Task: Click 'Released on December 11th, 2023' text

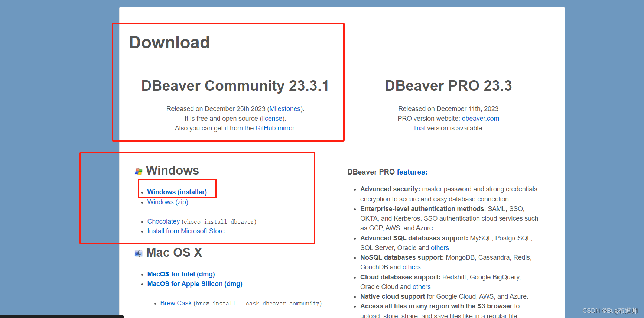Action: (x=448, y=109)
